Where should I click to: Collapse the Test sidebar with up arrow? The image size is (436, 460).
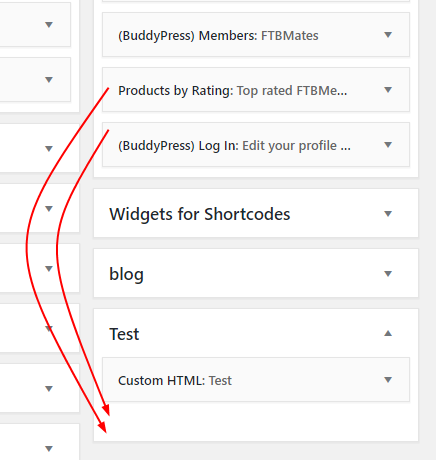click(x=388, y=333)
